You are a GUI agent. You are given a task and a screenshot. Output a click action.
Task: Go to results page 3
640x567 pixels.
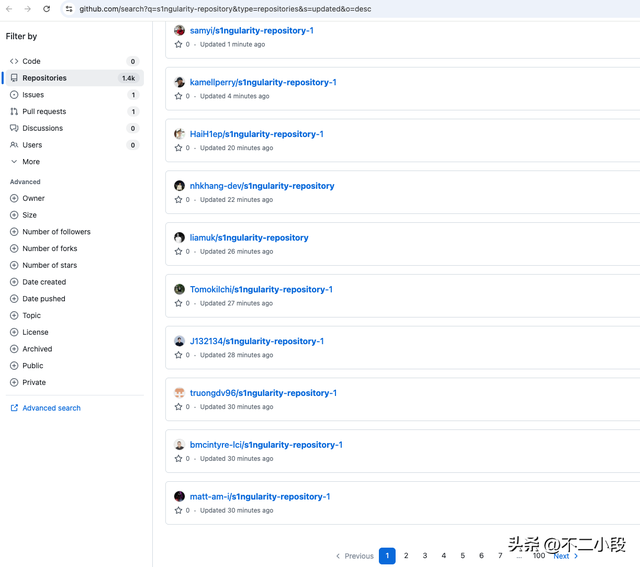(424, 556)
